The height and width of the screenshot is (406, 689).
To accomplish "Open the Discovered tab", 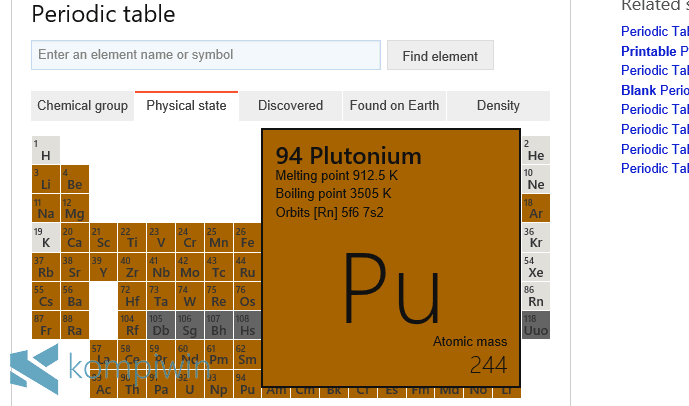I will pos(290,106).
